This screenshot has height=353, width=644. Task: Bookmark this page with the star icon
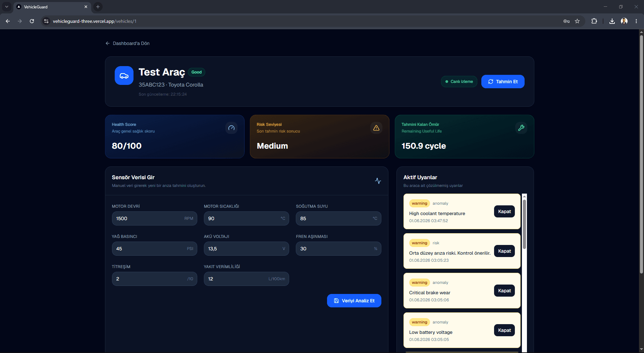click(577, 21)
